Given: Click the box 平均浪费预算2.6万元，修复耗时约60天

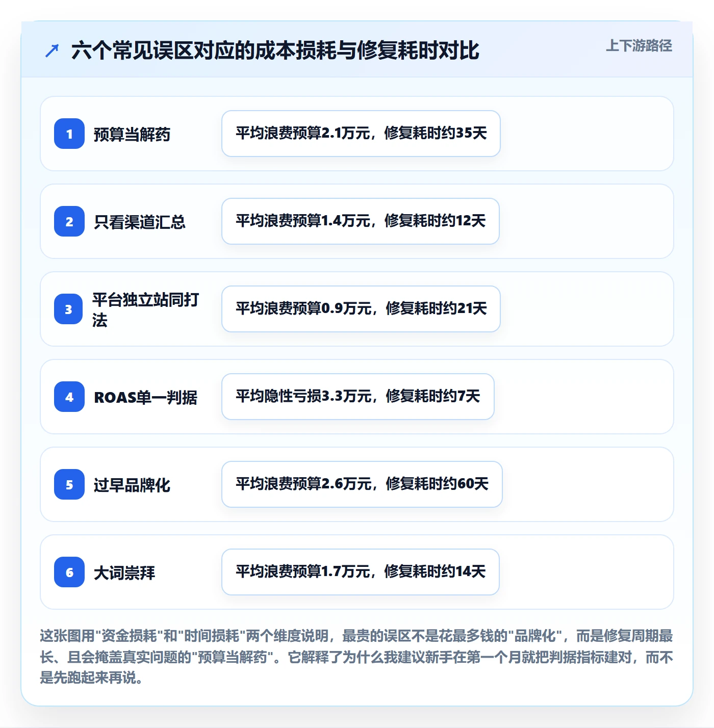Looking at the screenshot, I should (362, 484).
